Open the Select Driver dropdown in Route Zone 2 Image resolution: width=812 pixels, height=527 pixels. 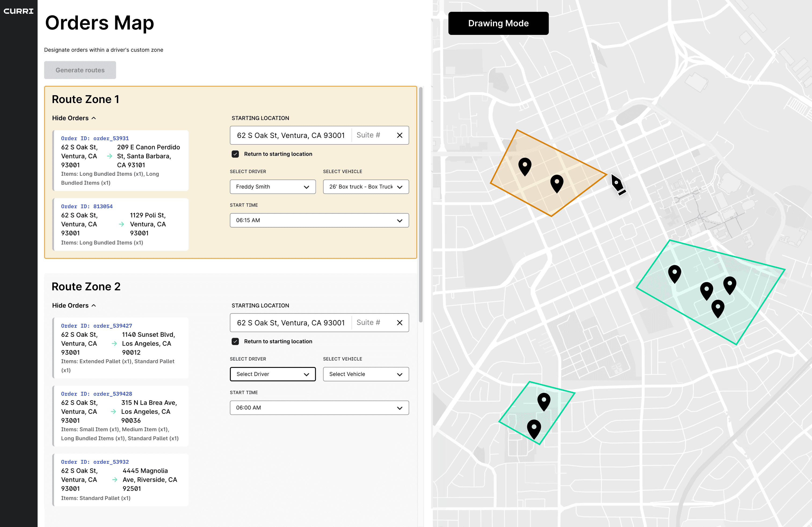point(273,374)
